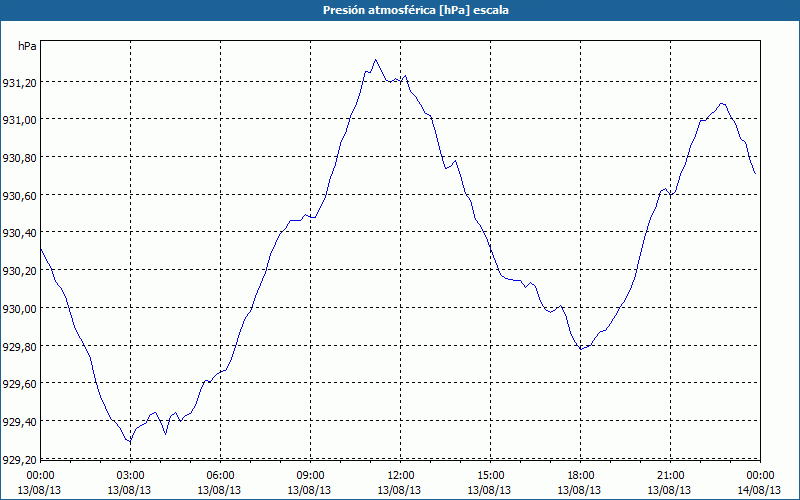This screenshot has width=800, height=500.
Task: Select the 931,20 y-axis value
Action: point(19,83)
